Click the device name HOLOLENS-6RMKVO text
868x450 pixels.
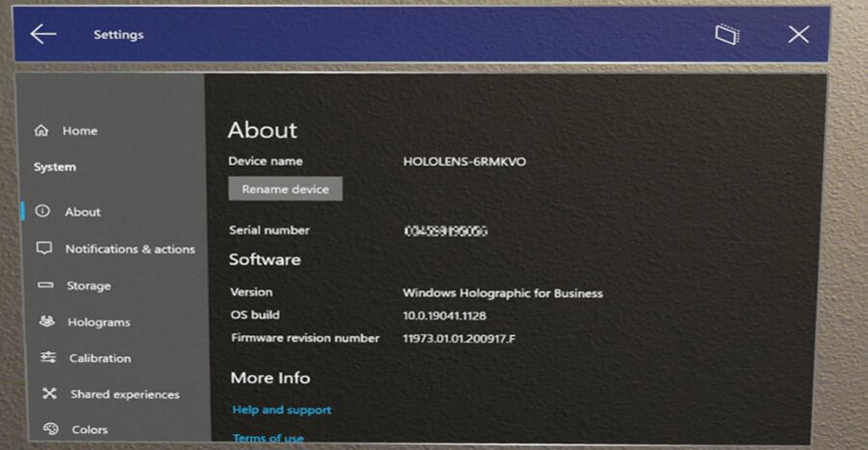464,162
